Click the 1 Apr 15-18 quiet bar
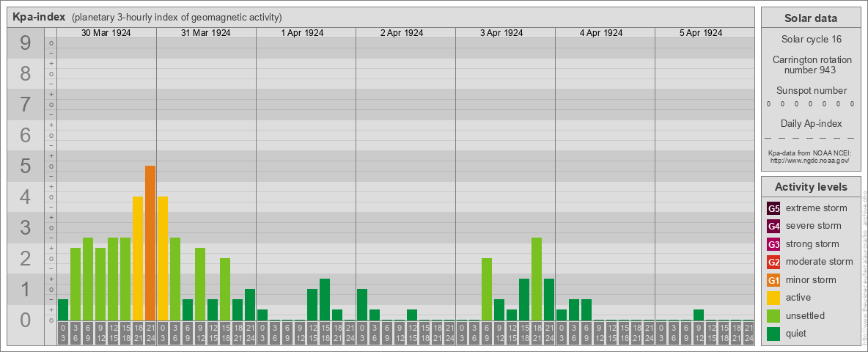Screen dimensions: 868x352 (325, 299)
